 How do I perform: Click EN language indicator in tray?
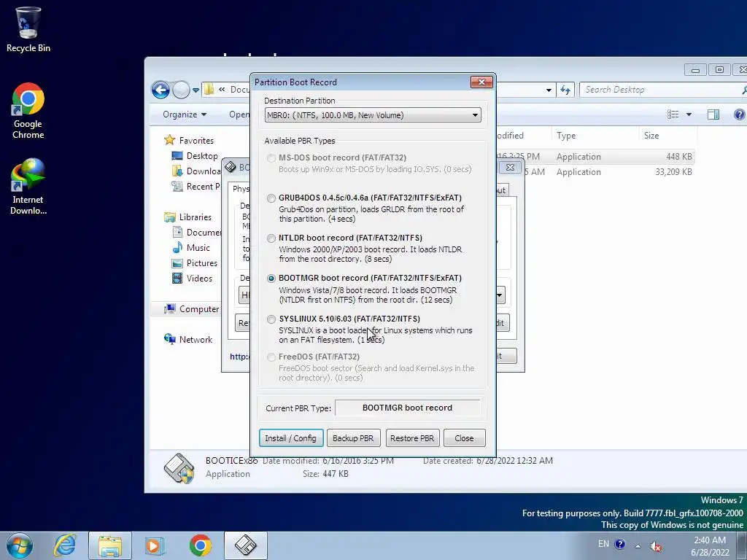(x=603, y=544)
